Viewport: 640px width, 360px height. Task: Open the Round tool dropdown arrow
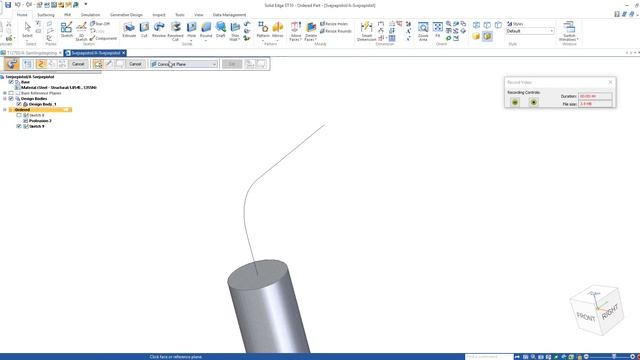coord(206,40)
